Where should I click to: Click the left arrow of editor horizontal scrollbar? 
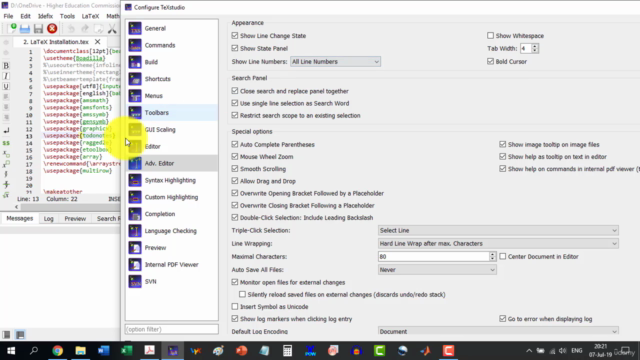[16, 207]
